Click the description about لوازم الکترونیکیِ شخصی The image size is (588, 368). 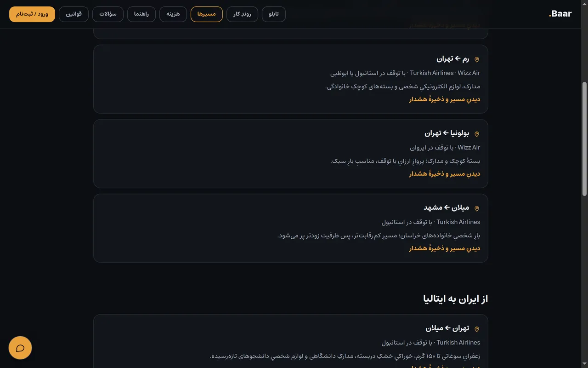[x=402, y=86]
